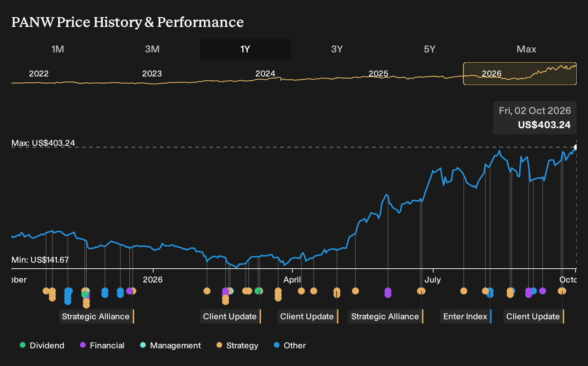
Task: Switch to the 3Y time range
Action: 337,49
